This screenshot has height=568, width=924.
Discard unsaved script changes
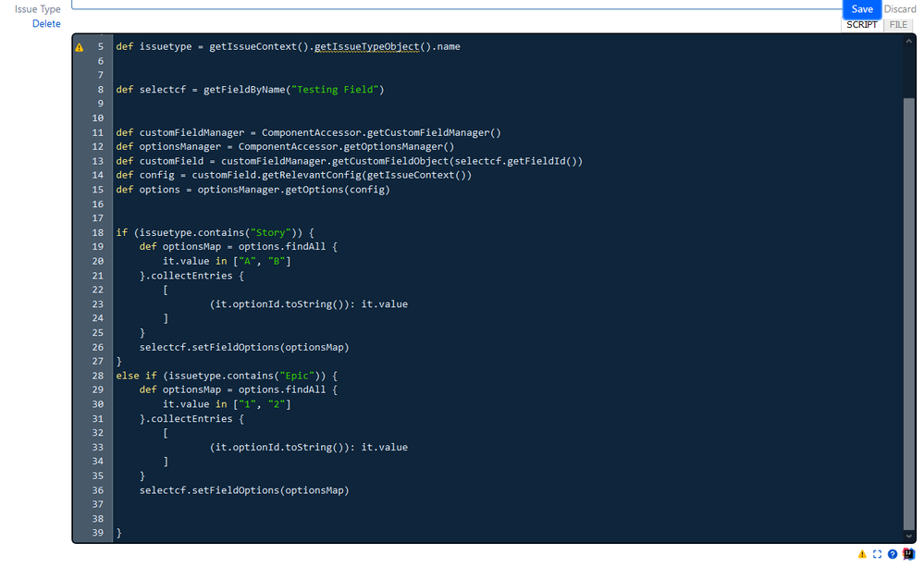pos(899,8)
